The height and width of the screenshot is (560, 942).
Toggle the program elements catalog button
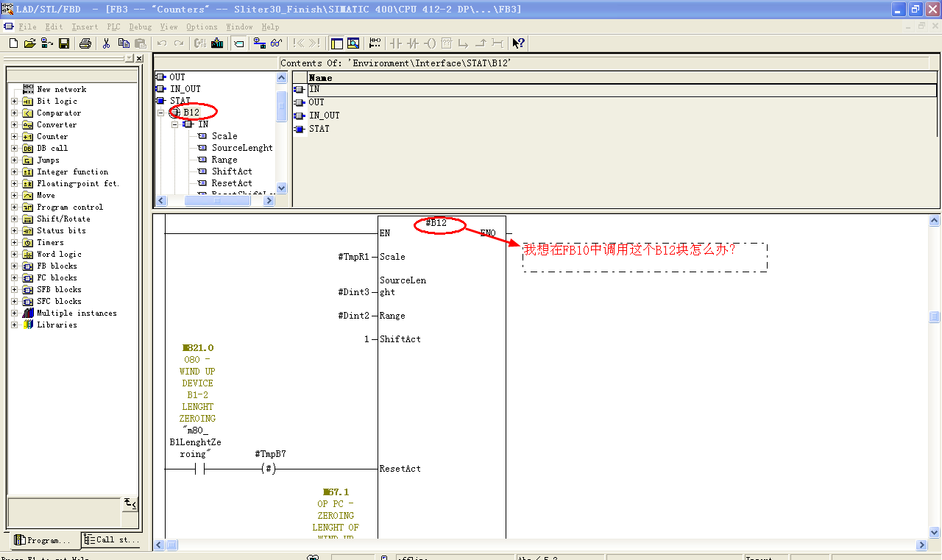coord(239,43)
